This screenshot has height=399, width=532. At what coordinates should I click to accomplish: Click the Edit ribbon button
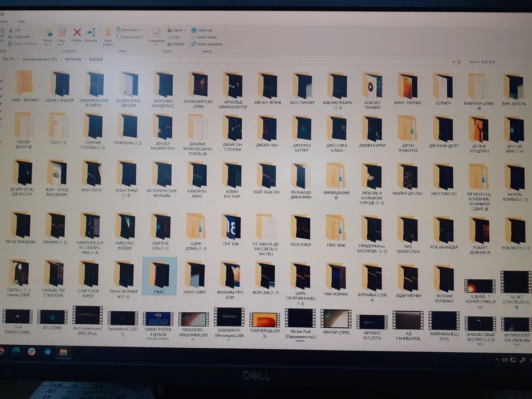174,37
